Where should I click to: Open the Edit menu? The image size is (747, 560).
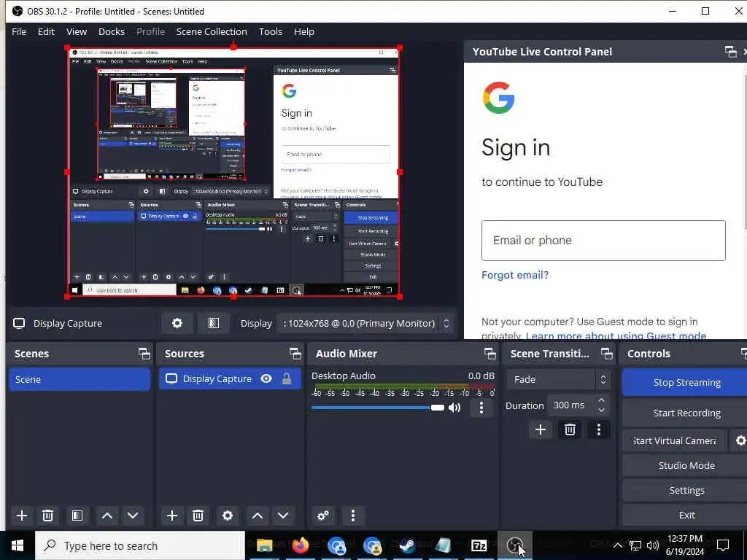tap(46, 31)
